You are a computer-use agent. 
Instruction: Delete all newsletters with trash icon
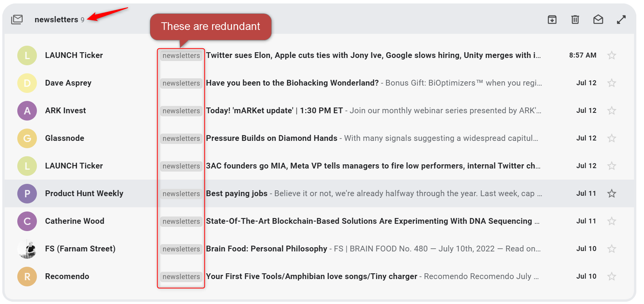coord(575,20)
